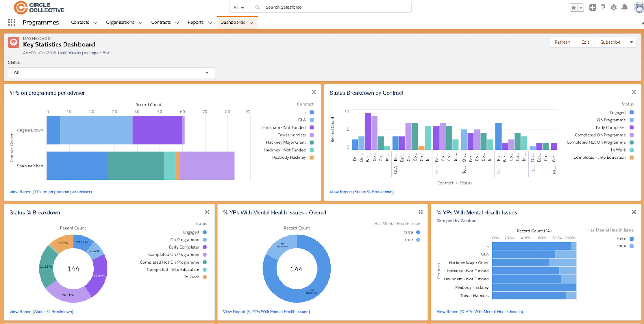Viewport: 644px width, 324px height.
Task: Switch to the Contacts tab
Action: 80,22
